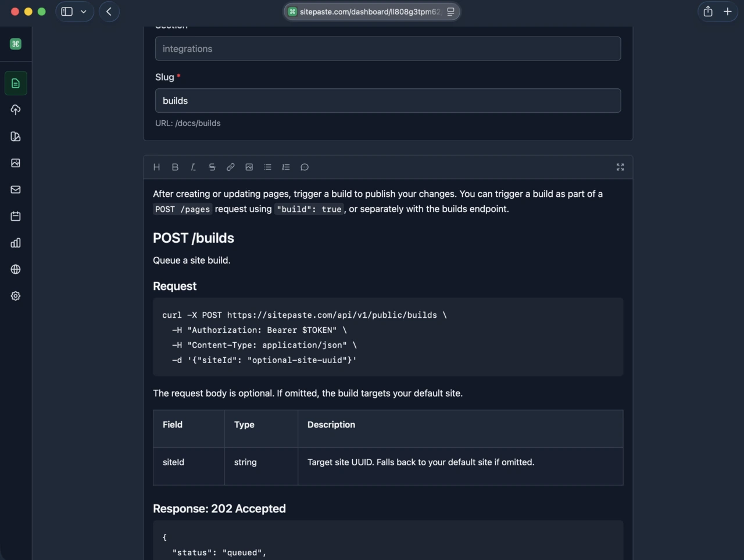The height and width of the screenshot is (560, 744).
Task: Open a new tab with the plus button
Action: coord(727,12)
